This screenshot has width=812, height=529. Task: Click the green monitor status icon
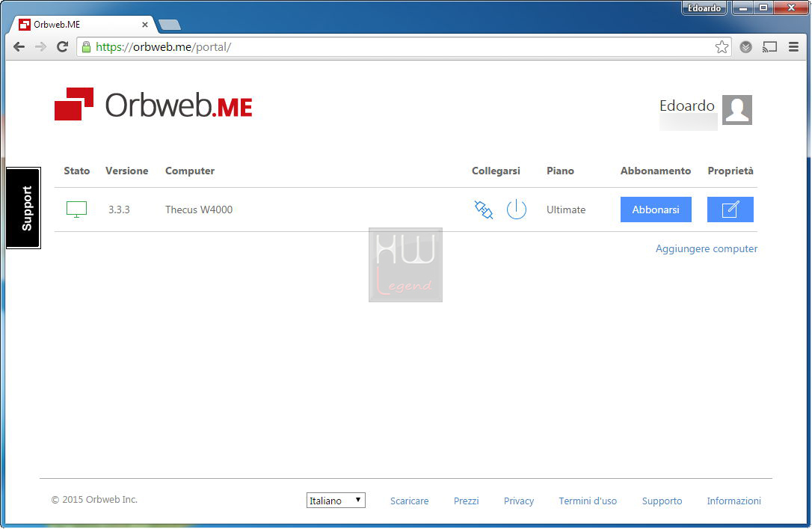tap(77, 210)
